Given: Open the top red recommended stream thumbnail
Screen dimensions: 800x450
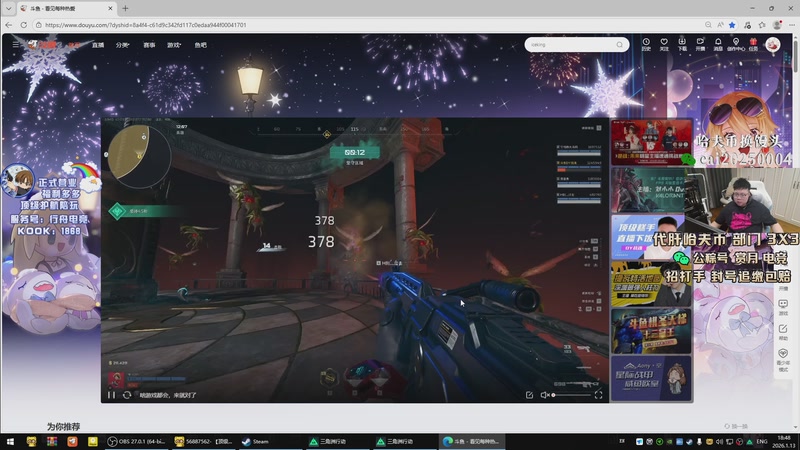Looking at the screenshot, I should click(651, 142).
